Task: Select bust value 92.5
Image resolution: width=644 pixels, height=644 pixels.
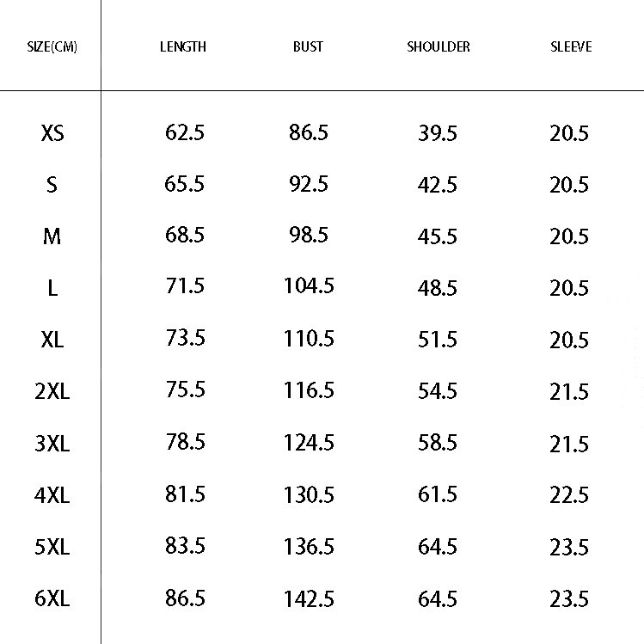Action: (309, 184)
